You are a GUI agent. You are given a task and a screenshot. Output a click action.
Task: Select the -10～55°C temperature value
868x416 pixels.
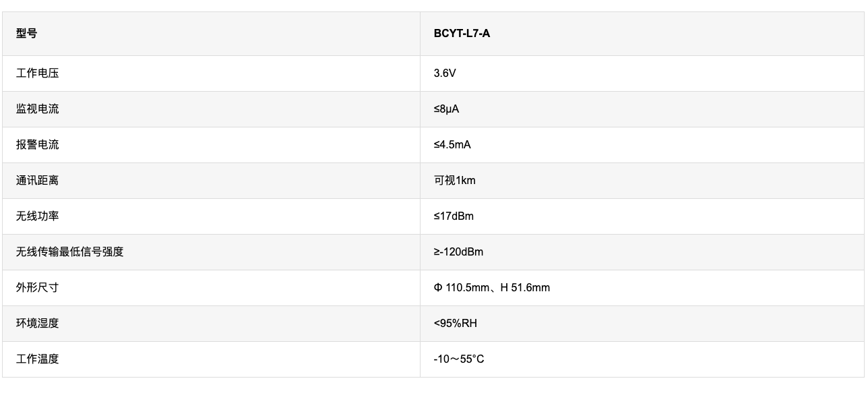[x=459, y=359]
